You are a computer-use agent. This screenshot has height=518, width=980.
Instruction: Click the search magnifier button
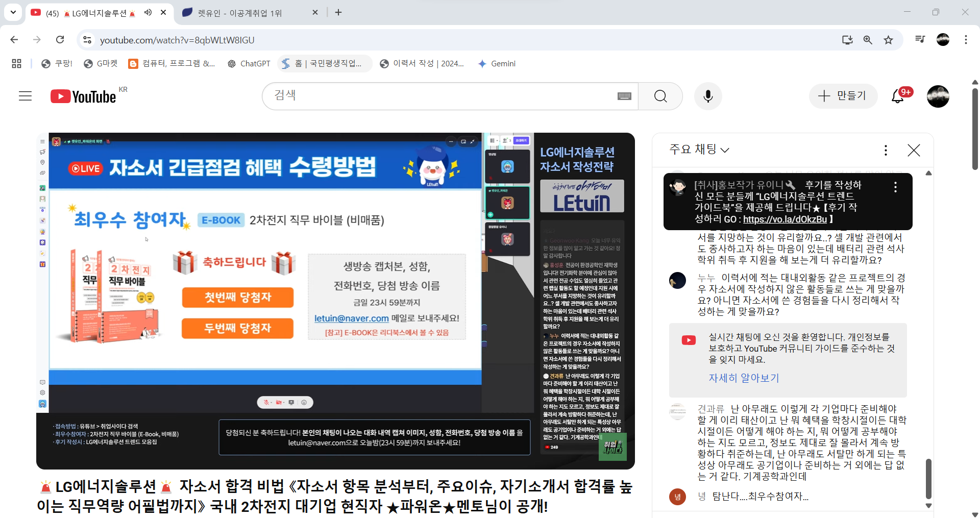tap(660, 96)
